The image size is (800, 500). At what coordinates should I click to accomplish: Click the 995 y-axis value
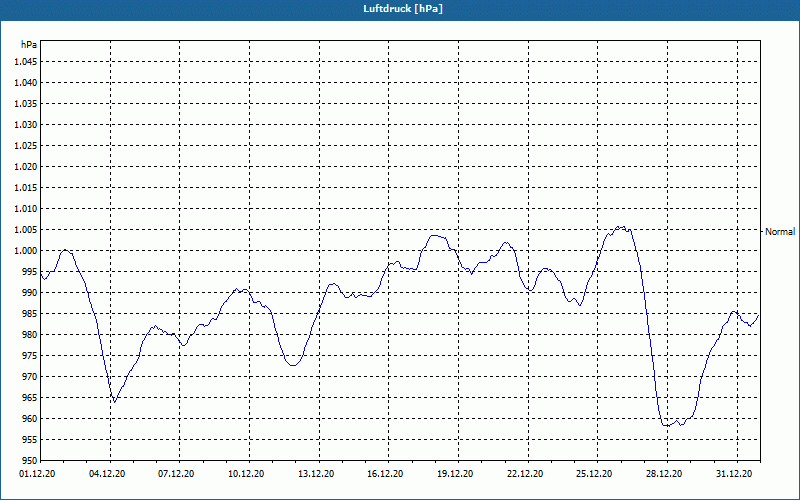[30, 271]
